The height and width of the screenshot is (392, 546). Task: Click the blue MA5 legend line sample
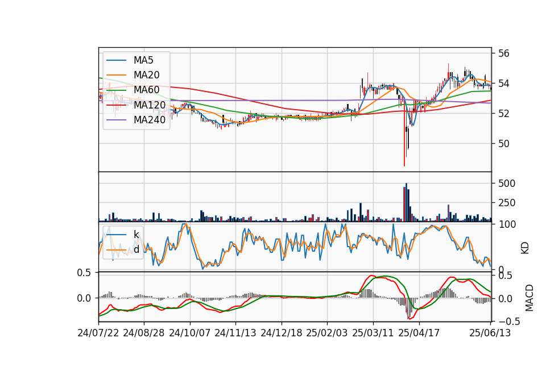116,61
